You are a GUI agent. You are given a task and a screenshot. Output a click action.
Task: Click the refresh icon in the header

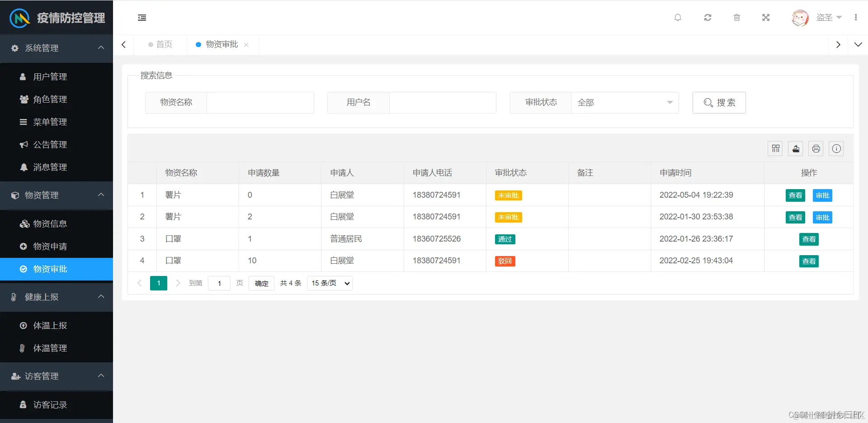point(708,18)
